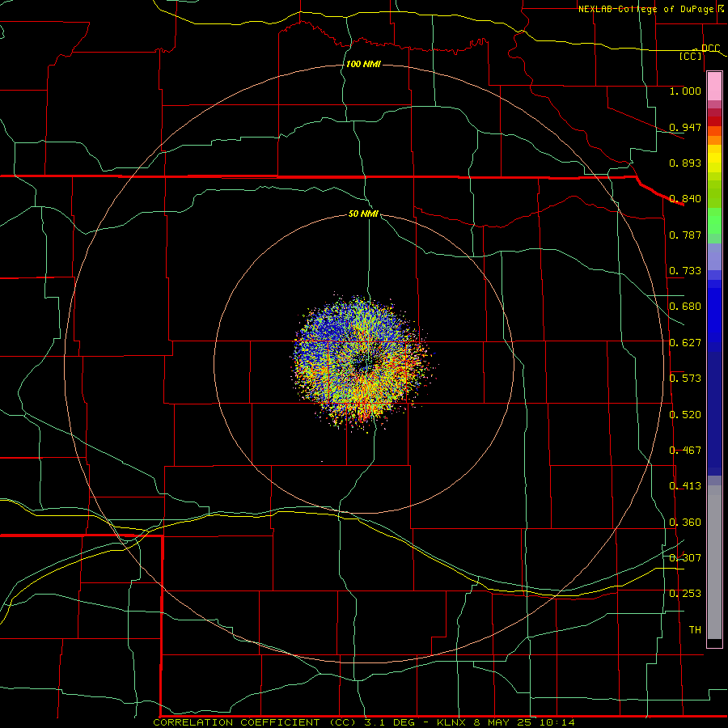Click the NEXLAB-College of DuPage credit text
Screen dimensions: 728x728
[x=645, y=9]
